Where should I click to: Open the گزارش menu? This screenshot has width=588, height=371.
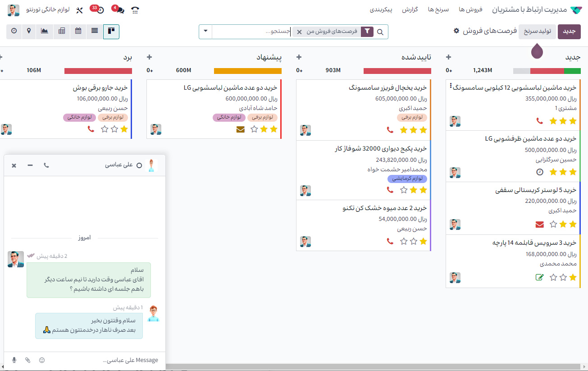[x=410, y=9]
